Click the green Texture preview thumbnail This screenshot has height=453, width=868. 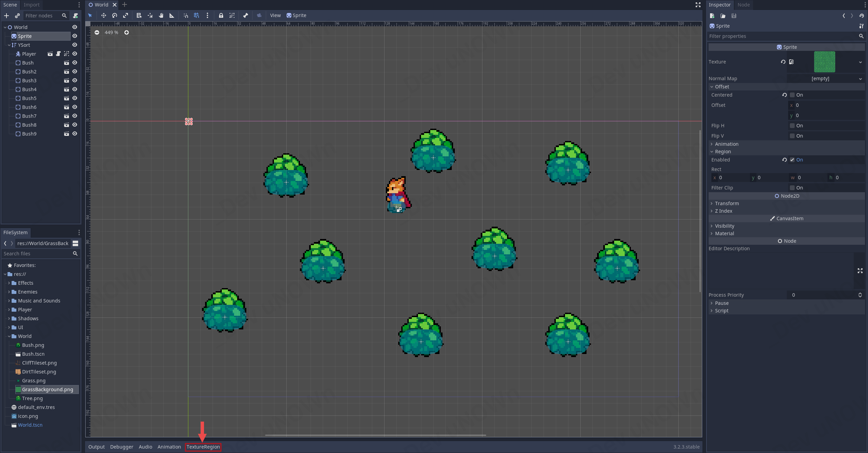[824, 62]
